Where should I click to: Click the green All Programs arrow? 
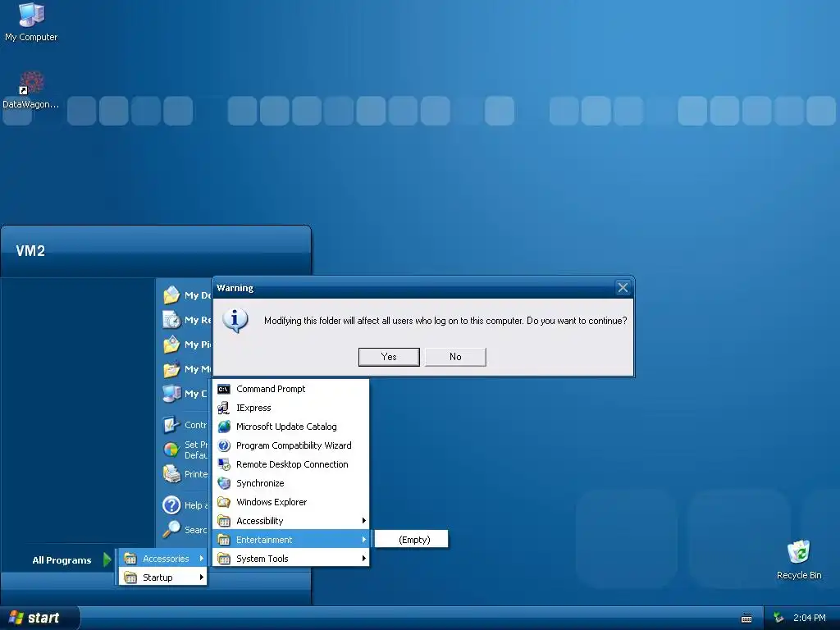[x=107, y=559]
